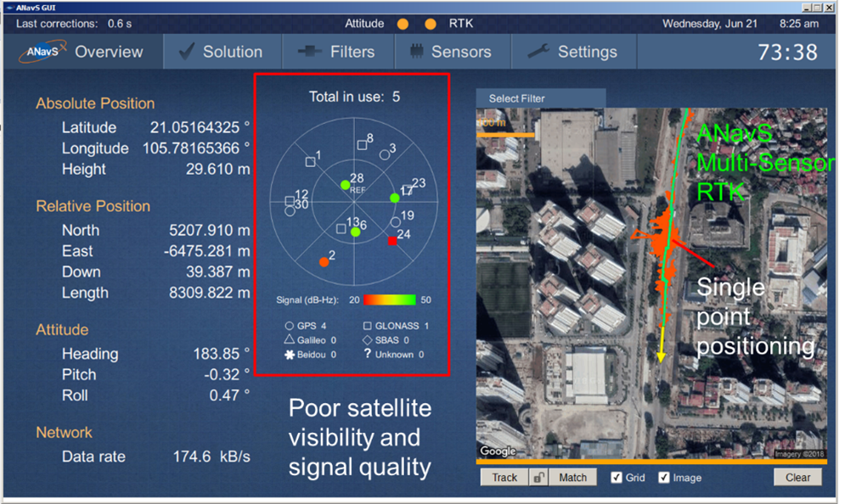Clear the map track with Clear button

(797, 477)
